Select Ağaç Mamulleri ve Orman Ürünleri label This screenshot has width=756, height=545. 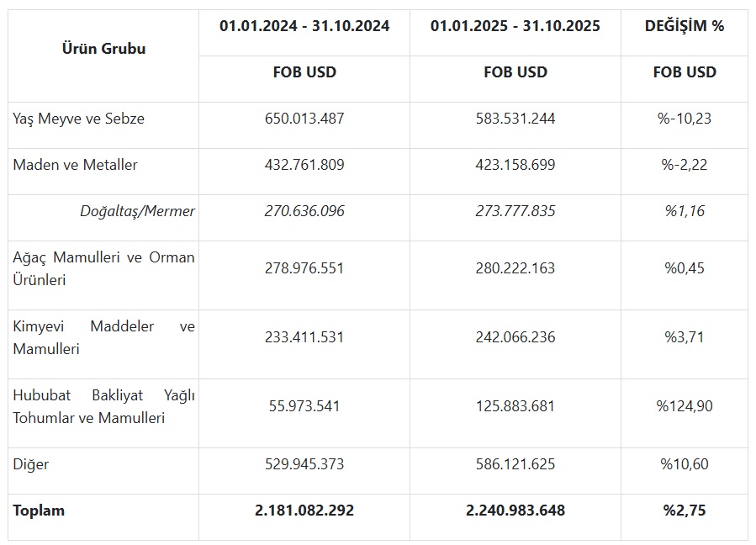(103, 268)
